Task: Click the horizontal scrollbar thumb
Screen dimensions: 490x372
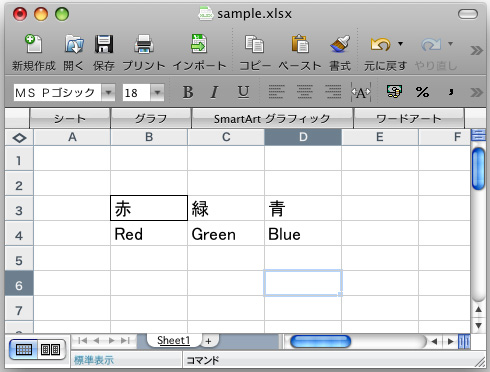Action: [320, 341]
